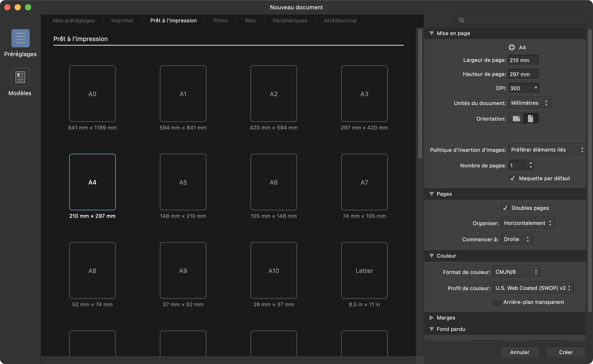This screenshot has width=593, height=364.
Task: Select the A9 preset thumbnail
Action: tap(183, 270)
